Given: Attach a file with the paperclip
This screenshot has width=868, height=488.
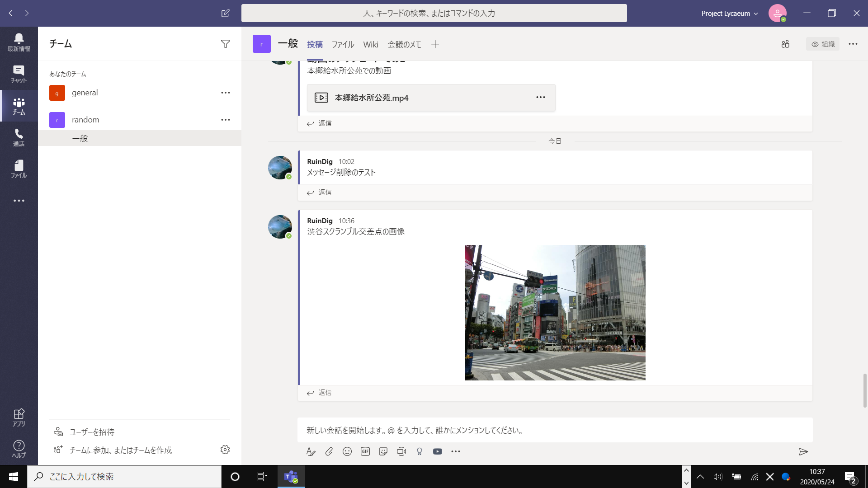Looking at the screenshot, I should 329,451.
